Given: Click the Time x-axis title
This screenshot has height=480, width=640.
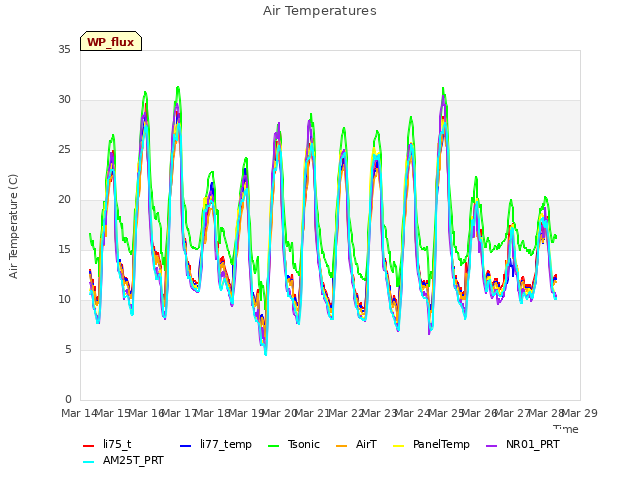Looking at the screenshot, I should 566,429.
